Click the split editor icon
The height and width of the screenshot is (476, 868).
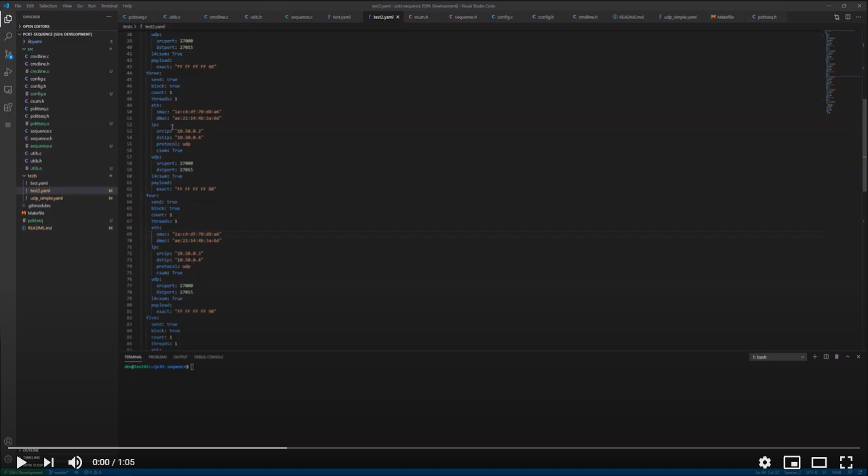848,17
